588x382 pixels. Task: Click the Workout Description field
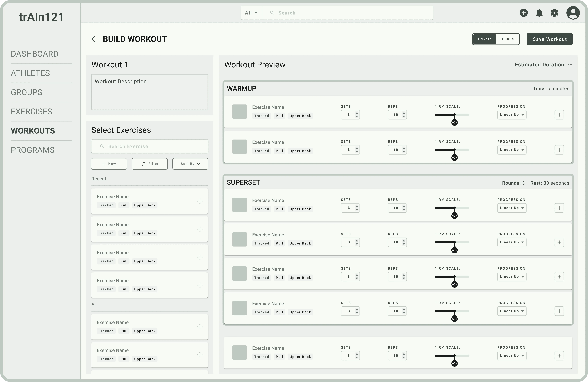pos(149,92)
